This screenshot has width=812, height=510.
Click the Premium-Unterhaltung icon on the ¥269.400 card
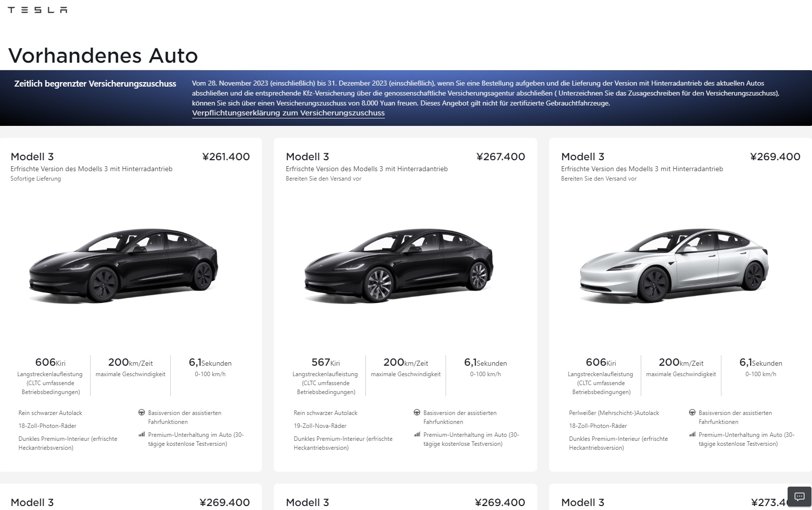pos(692,434)
